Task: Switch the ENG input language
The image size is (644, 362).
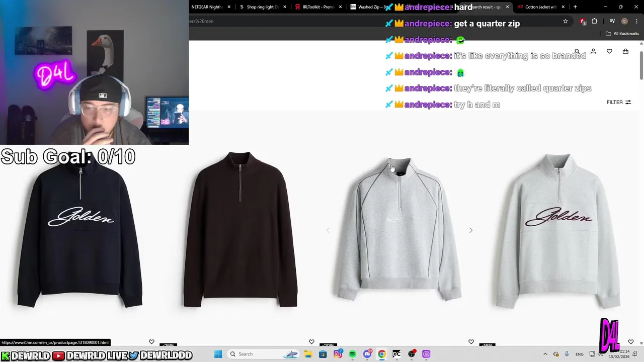Action: (580, 354)
